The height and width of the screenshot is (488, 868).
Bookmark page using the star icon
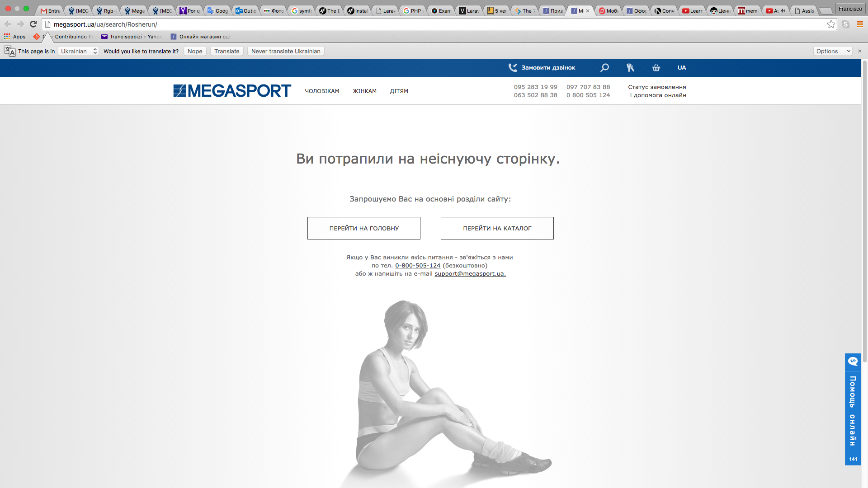[831, 24]
